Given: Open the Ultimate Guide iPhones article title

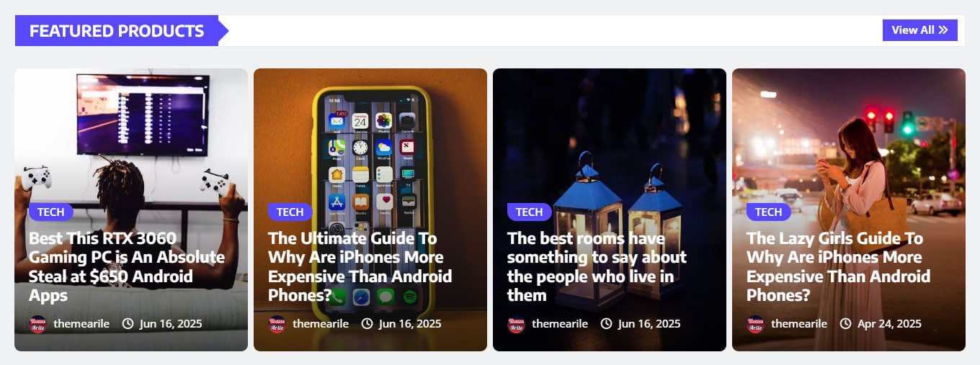Looking at the screenshot, I should pos(360,266).
